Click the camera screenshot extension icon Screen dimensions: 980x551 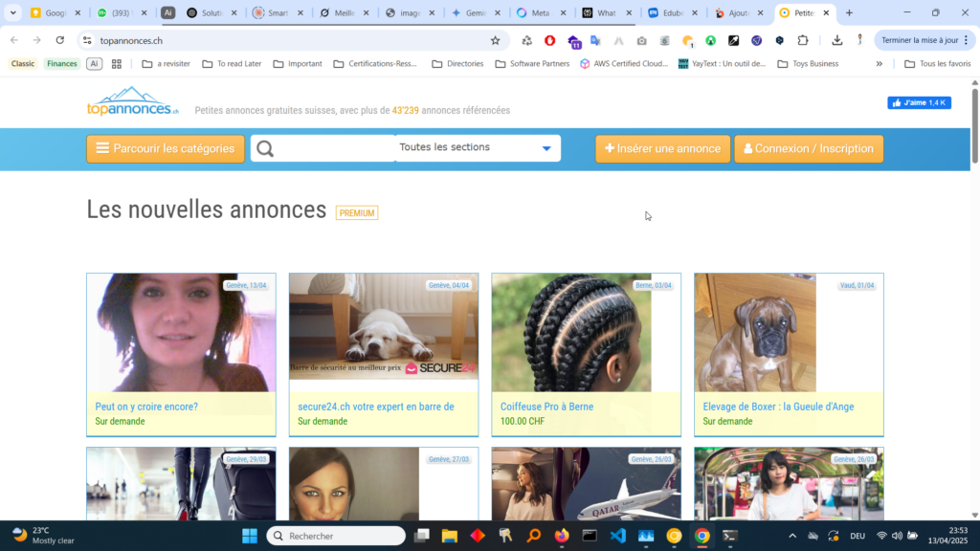click(642, 40)
